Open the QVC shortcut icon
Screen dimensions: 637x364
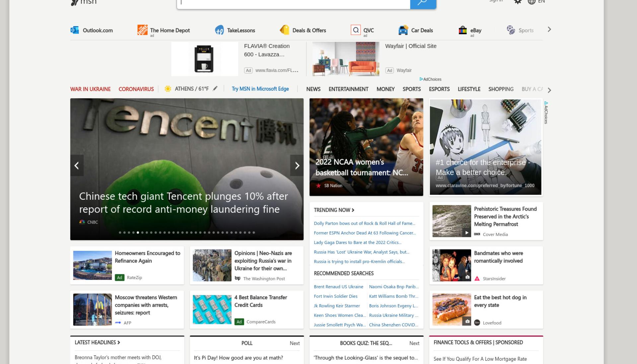(356, 30)
